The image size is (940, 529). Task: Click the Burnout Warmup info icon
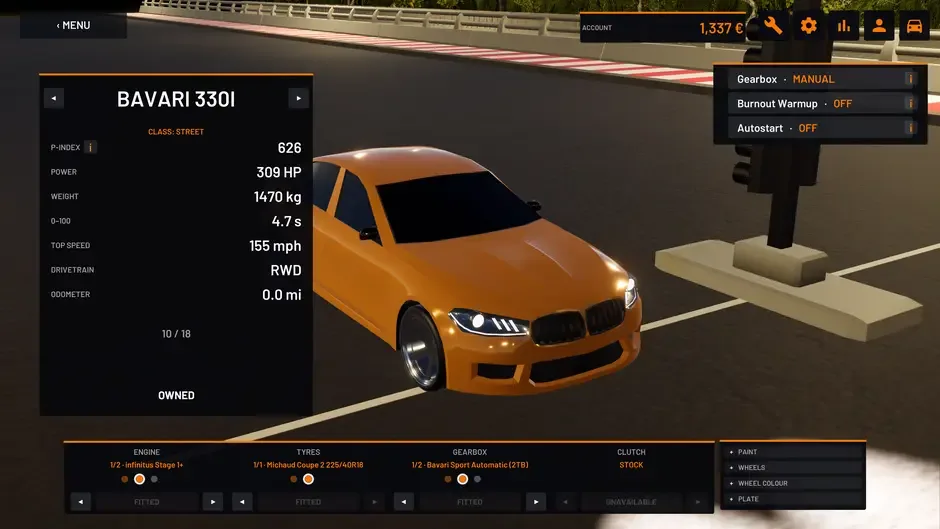910,104
